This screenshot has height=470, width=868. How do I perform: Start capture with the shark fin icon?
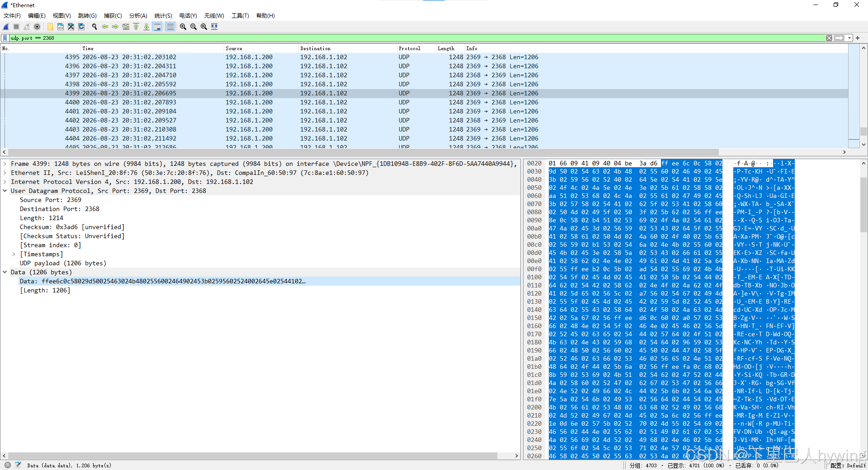(6, 27)
